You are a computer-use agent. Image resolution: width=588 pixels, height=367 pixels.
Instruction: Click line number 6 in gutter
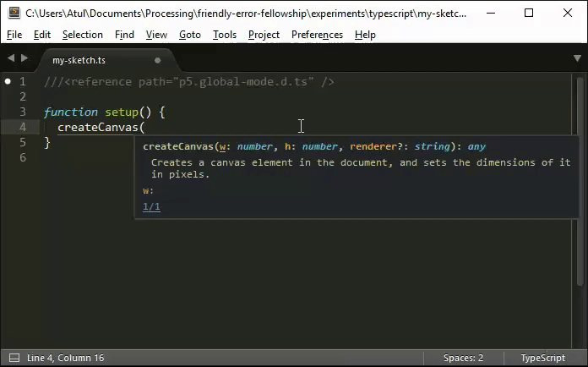(23, 157)
